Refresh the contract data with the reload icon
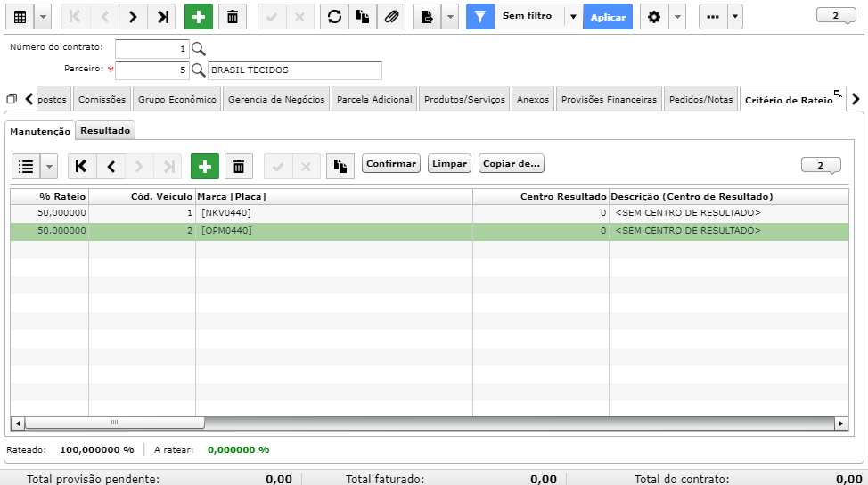Screen dimensions: 868x485 [334, 17]
